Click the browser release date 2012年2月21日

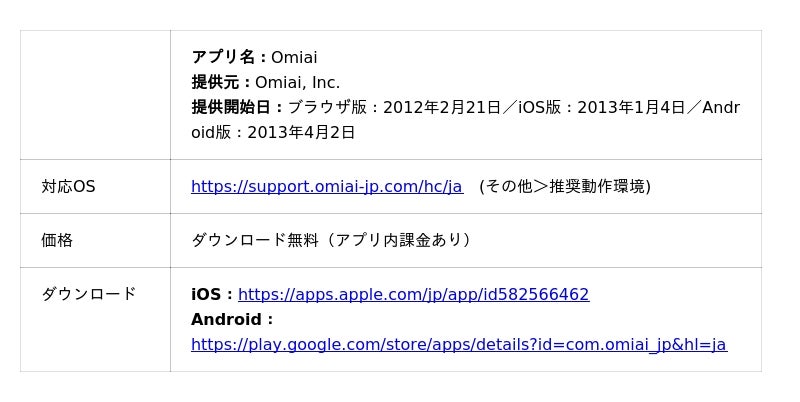tap(441, 107)
